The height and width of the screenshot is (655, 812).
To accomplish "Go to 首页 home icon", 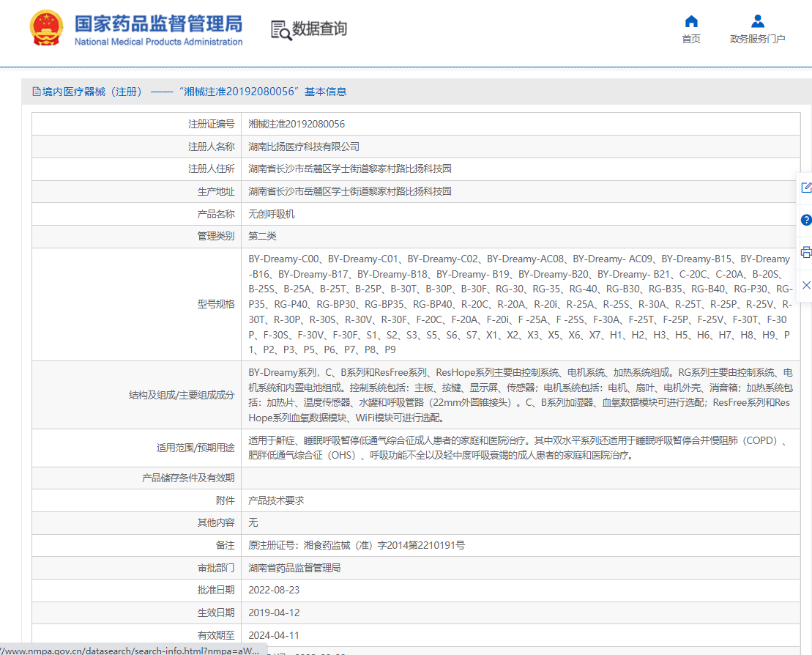I will point(691,21).
